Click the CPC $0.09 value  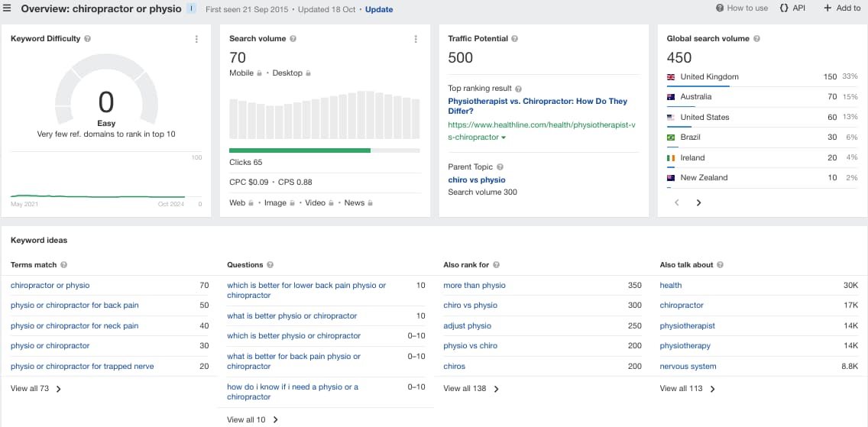pos(248,183)
